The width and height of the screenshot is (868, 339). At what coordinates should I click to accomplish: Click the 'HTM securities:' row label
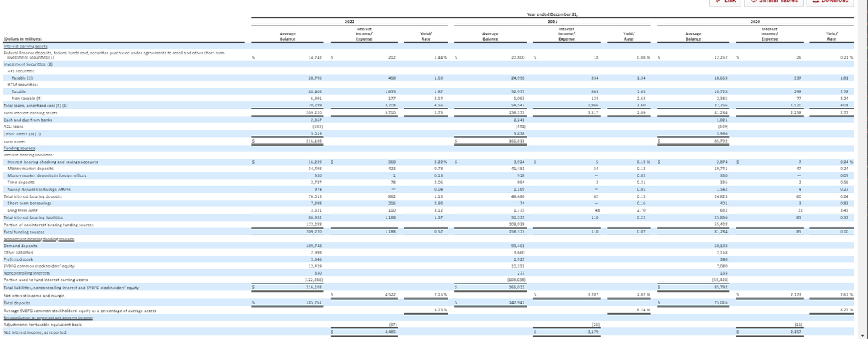click(22, 84)
